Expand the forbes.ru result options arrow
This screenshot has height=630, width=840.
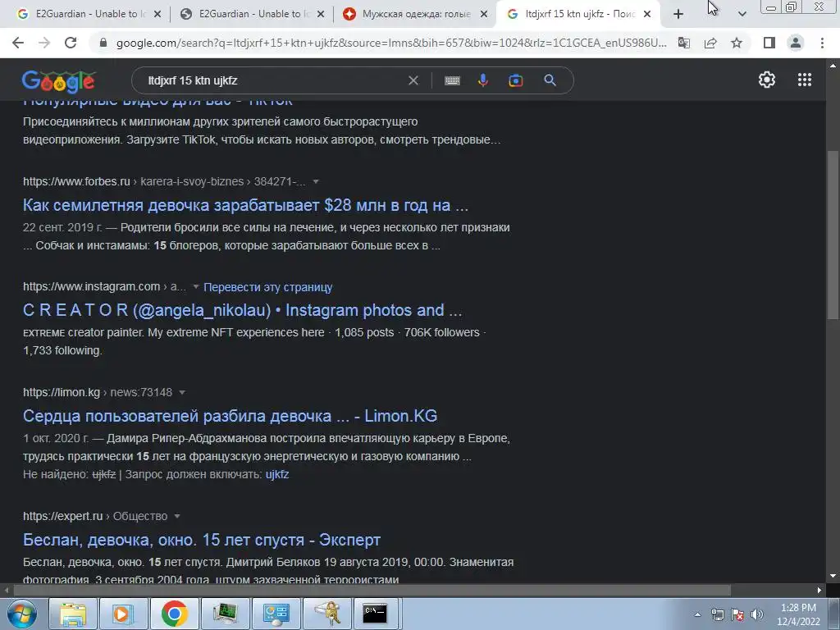(316, 181)
